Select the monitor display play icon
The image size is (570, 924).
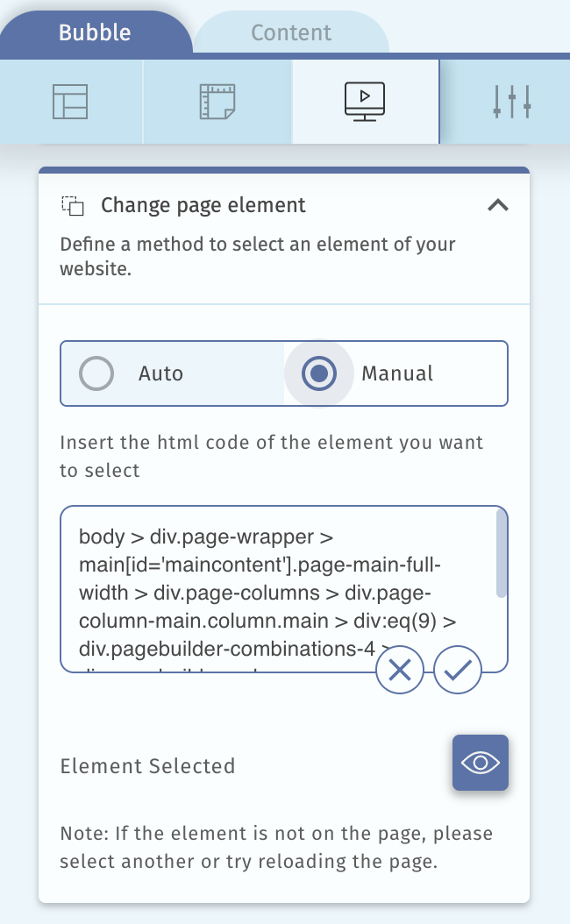coord(366,102)
